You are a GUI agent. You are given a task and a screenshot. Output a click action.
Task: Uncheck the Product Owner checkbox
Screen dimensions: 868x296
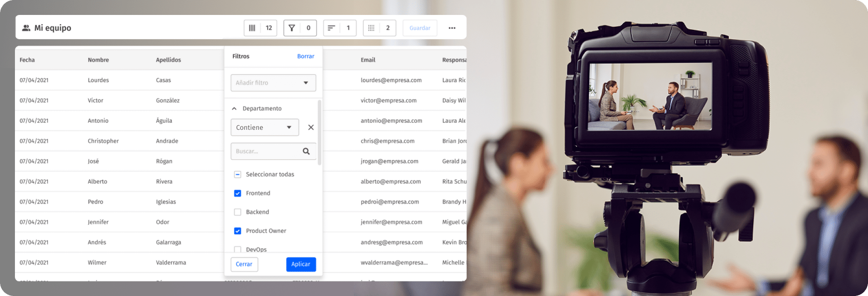[238, 231]
